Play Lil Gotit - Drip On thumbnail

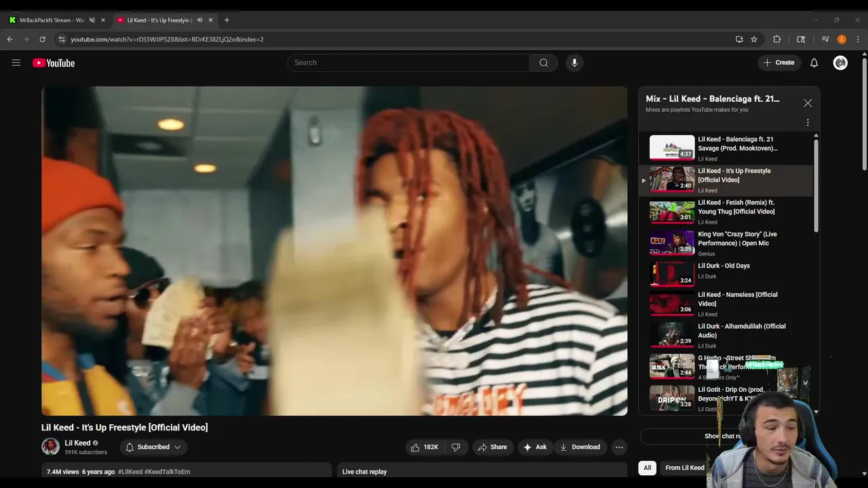click(x=672, y=399)
